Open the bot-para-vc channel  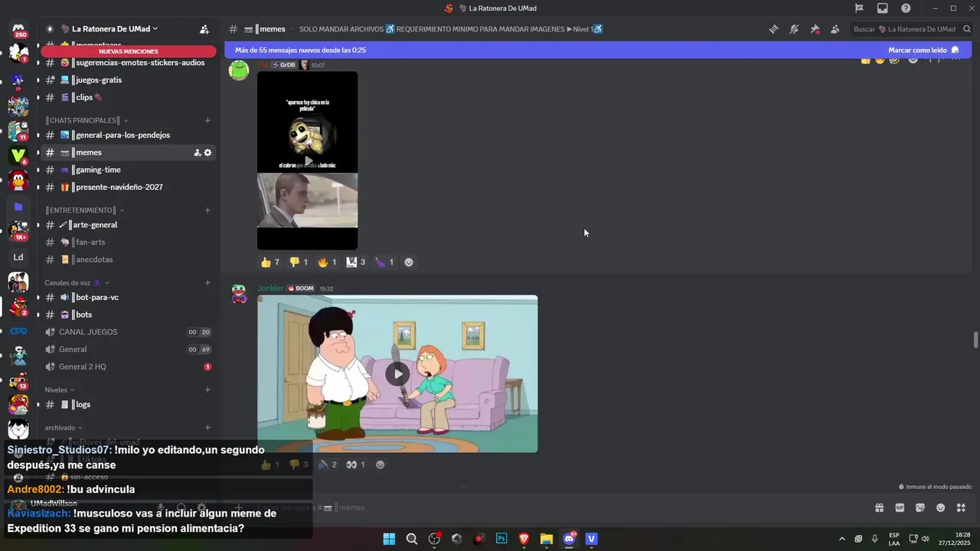coord(129,297)
